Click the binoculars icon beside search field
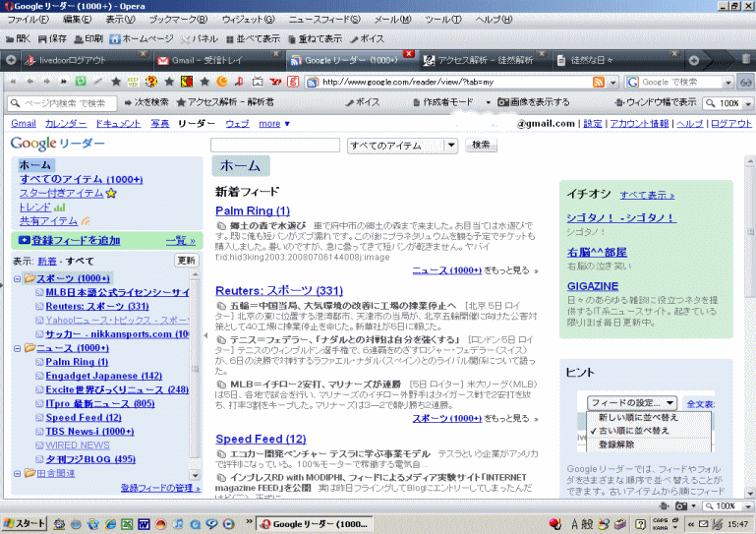This screenshot has width=756, height=534. pyautogui.click(x=745, y=83)
